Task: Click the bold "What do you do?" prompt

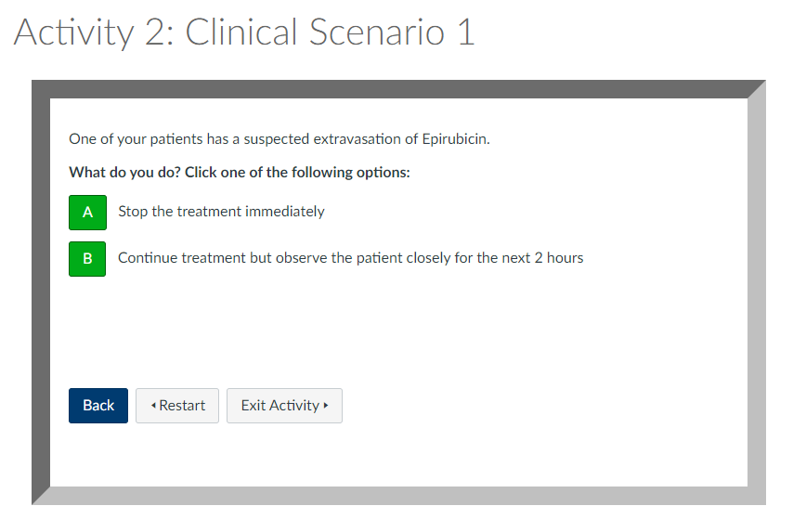Action: point(124,173)
